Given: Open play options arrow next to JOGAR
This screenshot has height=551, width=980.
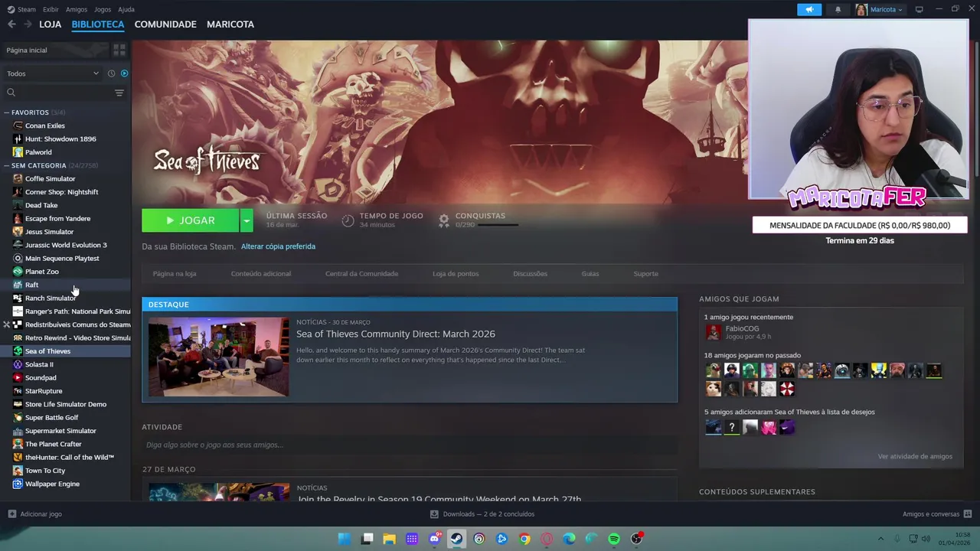Looking at the screenshot, I should click(247, 220).
